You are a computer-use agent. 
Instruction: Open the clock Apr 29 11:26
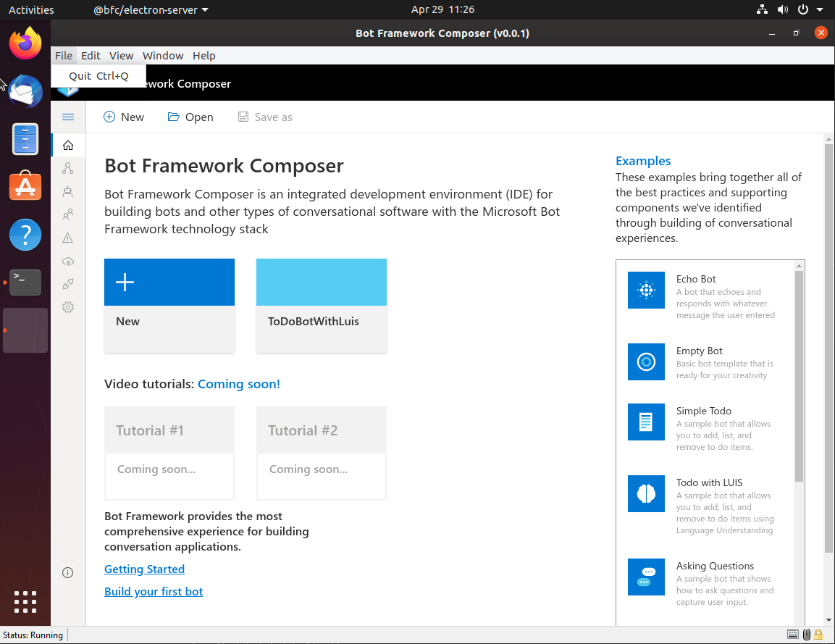442,9
